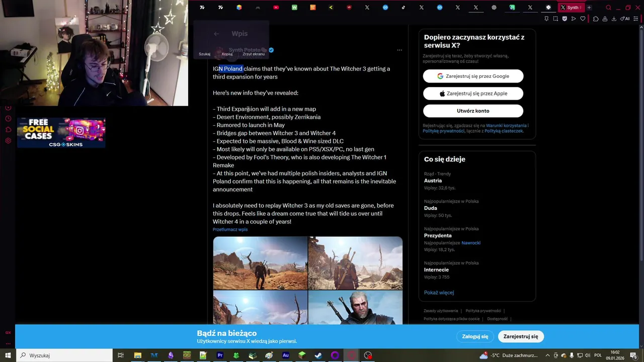Image resolution: width=644 pixels, height=362 pixels.
Task: Open the AI assistant icon in toolbar
Action: click(x=625, y=19)
